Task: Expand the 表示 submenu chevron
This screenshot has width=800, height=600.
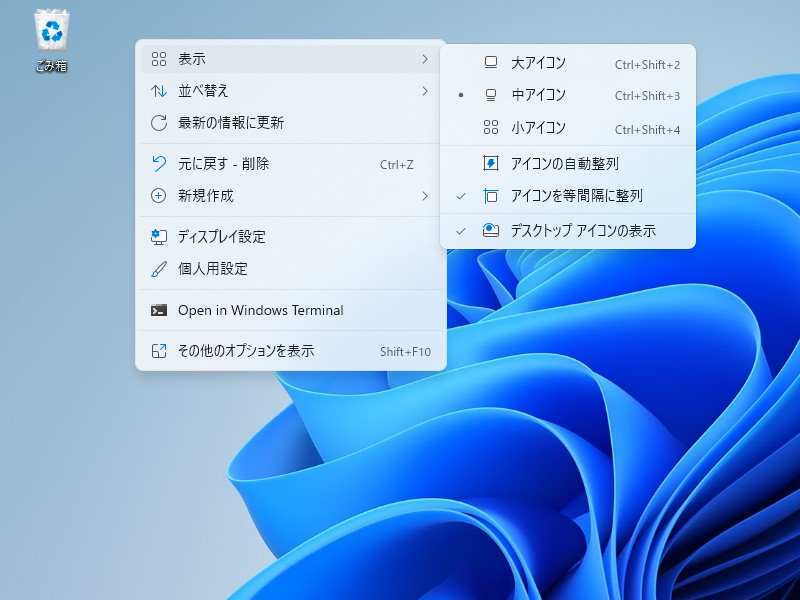Action: pyautogui.click(x=424, y=59)
